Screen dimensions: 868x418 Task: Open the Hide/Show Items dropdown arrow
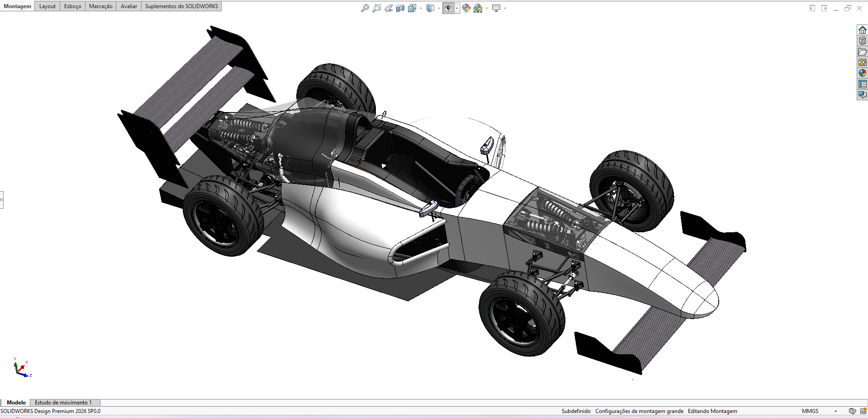(457, 8)
